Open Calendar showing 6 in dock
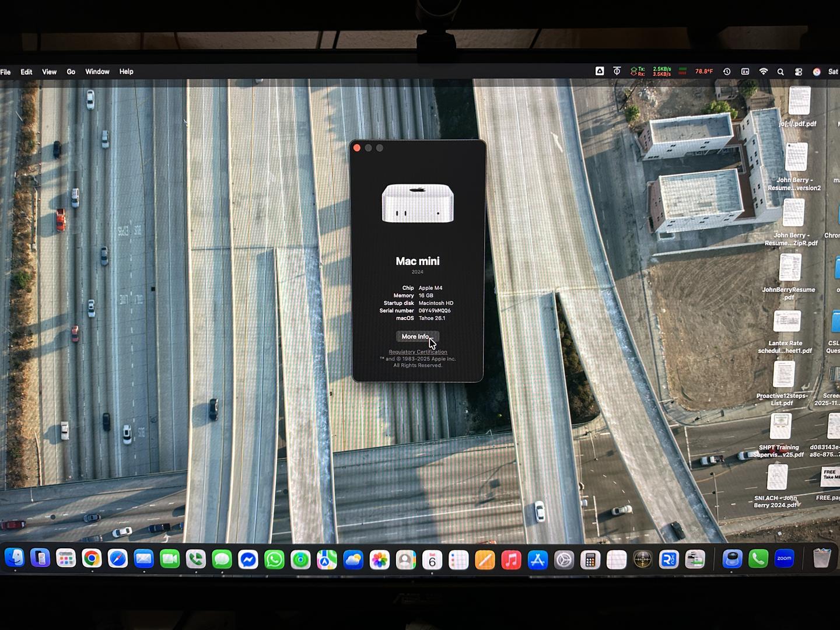 (x=432, y=559)
